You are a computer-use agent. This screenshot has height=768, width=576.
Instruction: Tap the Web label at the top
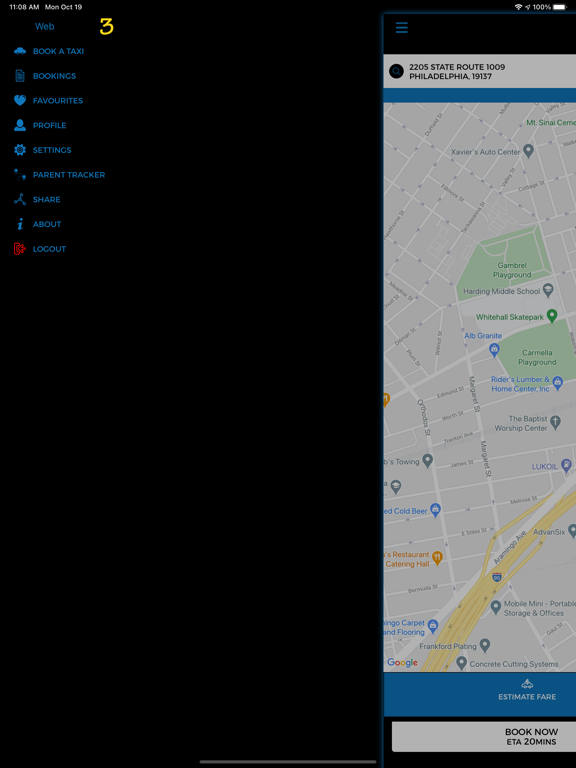click(x=45, y=26)
